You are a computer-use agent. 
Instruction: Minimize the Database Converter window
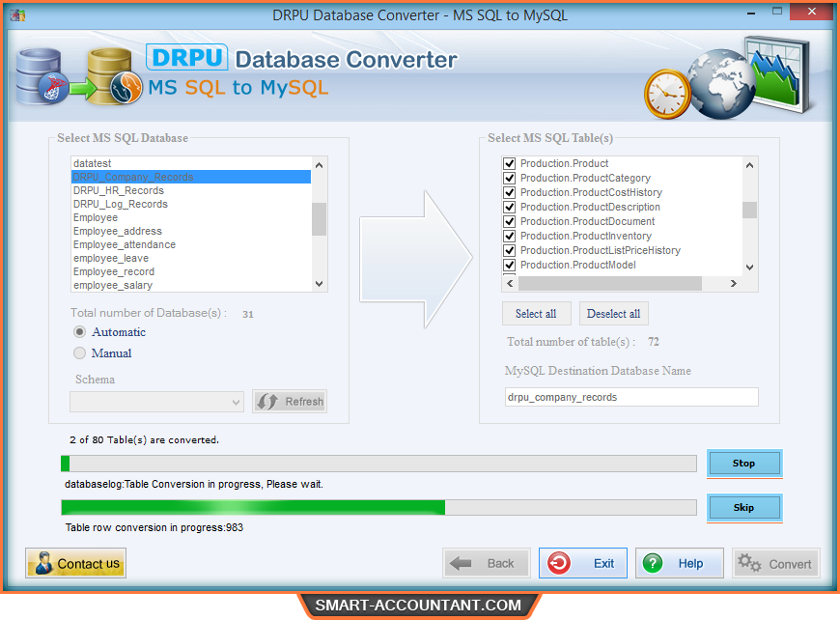click(751, 12)
